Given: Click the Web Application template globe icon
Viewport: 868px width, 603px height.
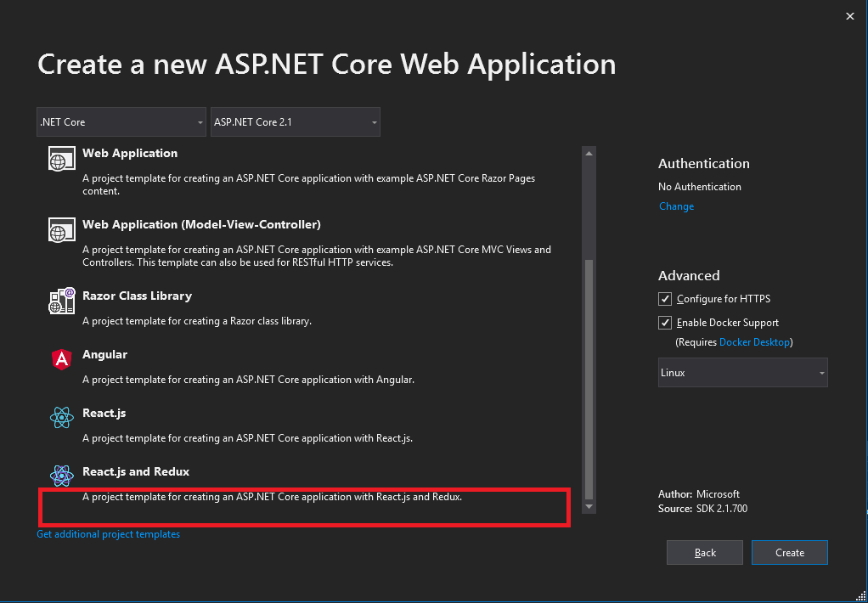Looking at the screenshot, I should 61,158.
